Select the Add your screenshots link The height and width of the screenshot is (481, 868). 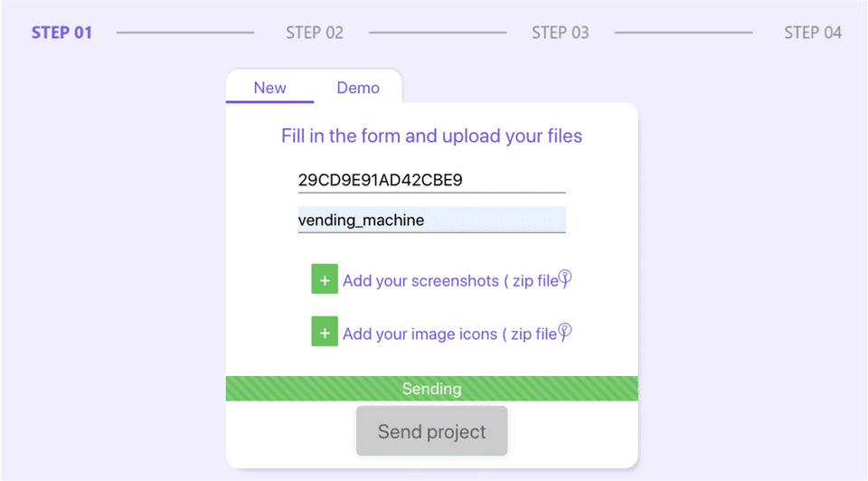(450, 280)
